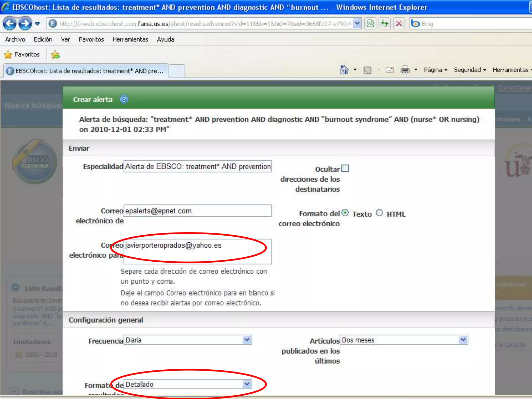Click the red Stop loading icon
This screenshot has width=532, height=399.
[399, 24]
